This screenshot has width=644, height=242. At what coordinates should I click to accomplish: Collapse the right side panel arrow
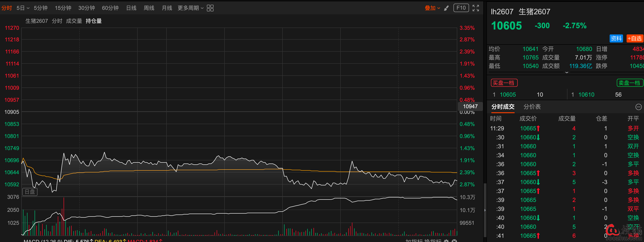[x=485, y=210]
